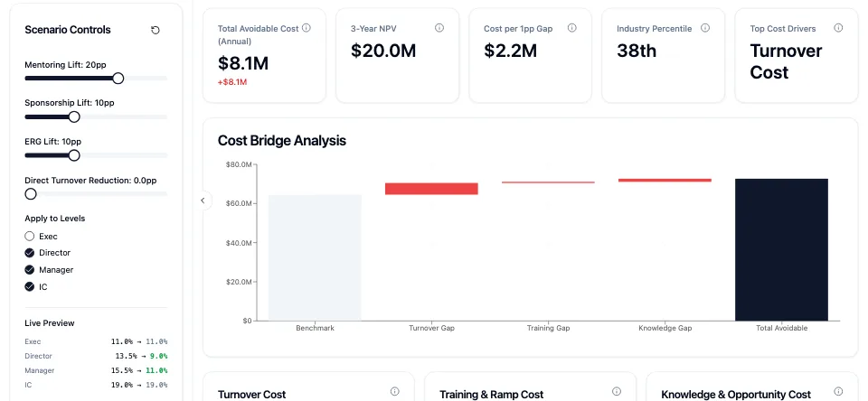Click the red +$8.1M delta text

(232, 82)
